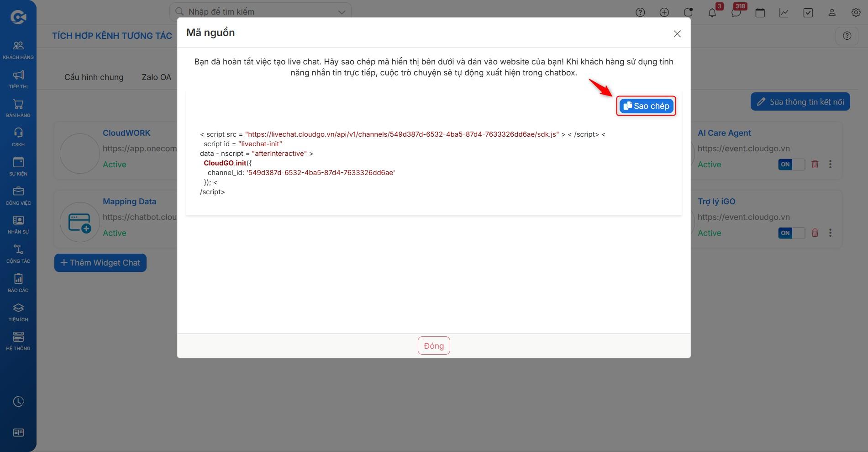Open the calendar icon in the top bar

pyautogui.click(x=760, y=12)
